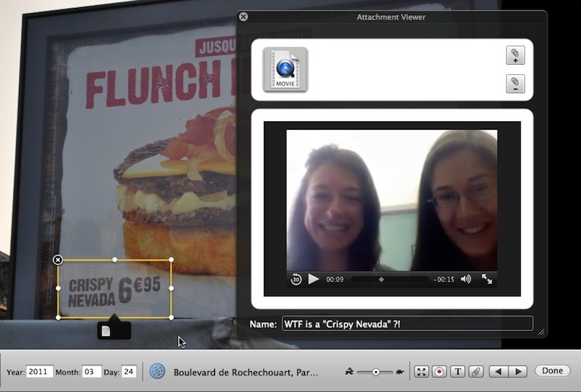The image size is (581, 392).
Task: Go to the previous photo arrow
Action: click(499, 371)
